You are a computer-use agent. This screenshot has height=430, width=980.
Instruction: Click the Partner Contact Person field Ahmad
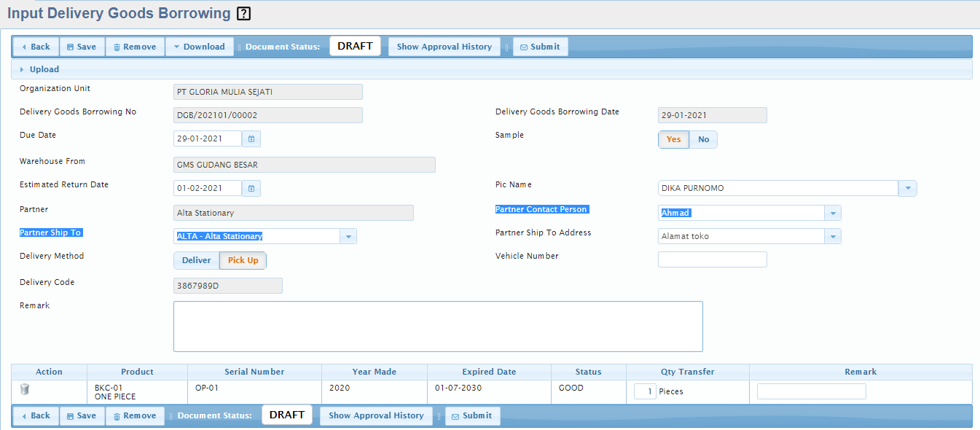click(741, 213)
